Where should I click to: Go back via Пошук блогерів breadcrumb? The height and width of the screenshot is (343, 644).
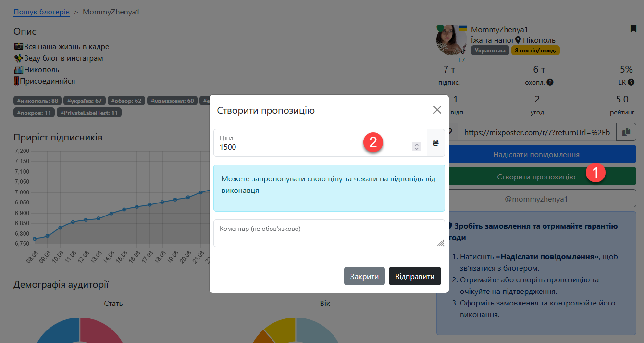[42, 12]
